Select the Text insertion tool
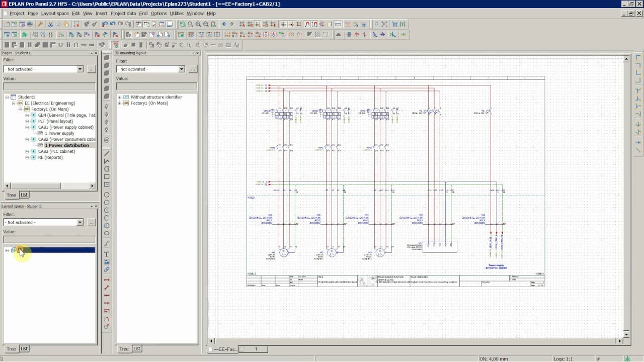This screenshot has width=644, height=362. (x=107, y=254)
